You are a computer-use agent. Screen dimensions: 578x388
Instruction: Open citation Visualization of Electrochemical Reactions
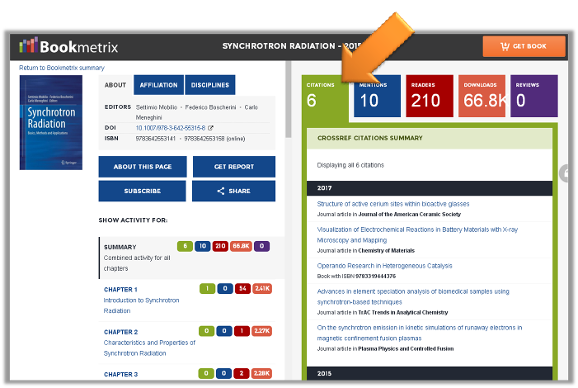(x=417, y=235)
